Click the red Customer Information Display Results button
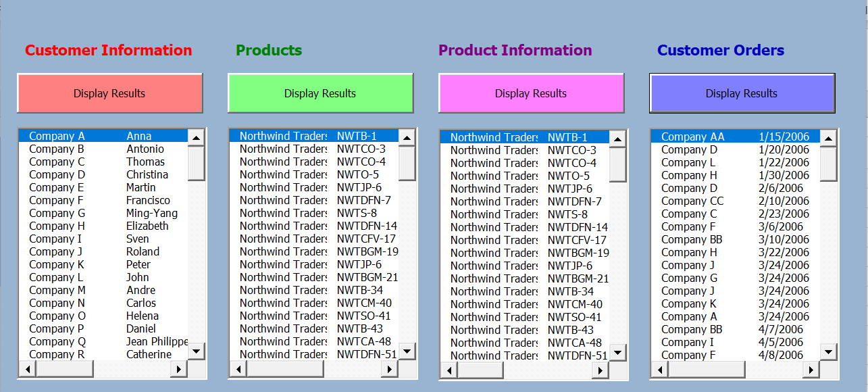The image size is (868, 392). click(x=110, y=93)
